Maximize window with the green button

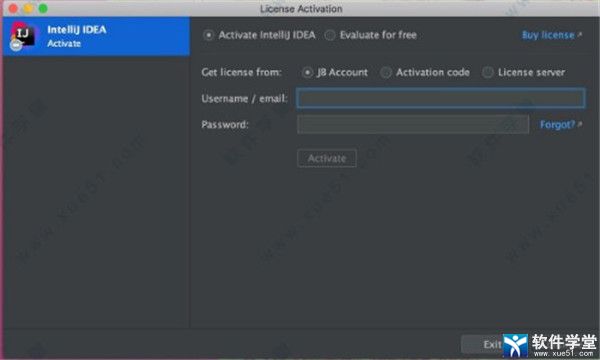[43, 8]
